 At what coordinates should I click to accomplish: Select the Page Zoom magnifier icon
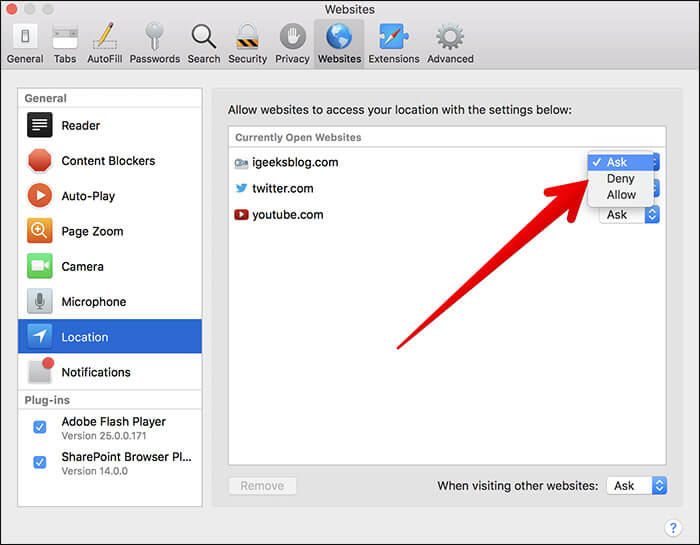pos(39,231)
